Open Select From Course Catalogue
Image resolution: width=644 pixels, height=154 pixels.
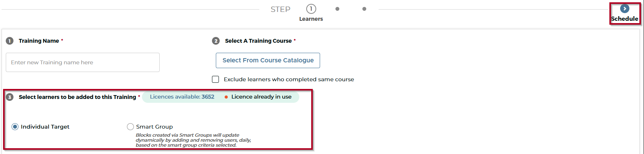pos(268,60)
